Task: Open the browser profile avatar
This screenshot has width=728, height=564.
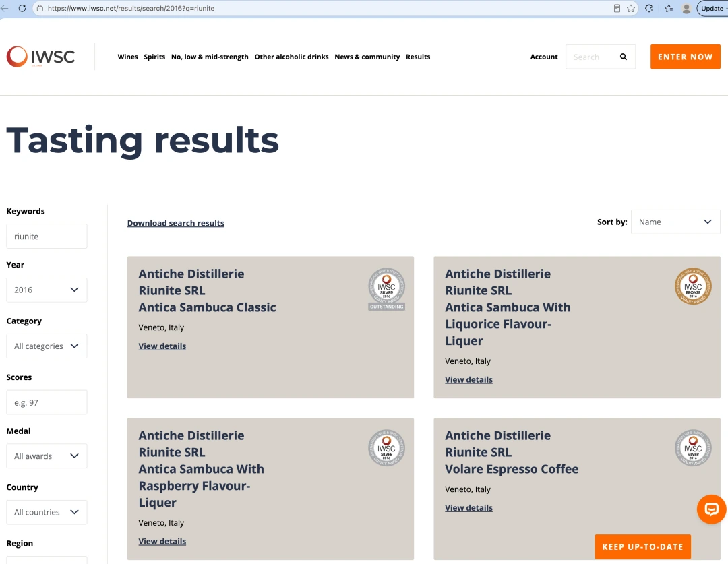Action: pos(686,8)
